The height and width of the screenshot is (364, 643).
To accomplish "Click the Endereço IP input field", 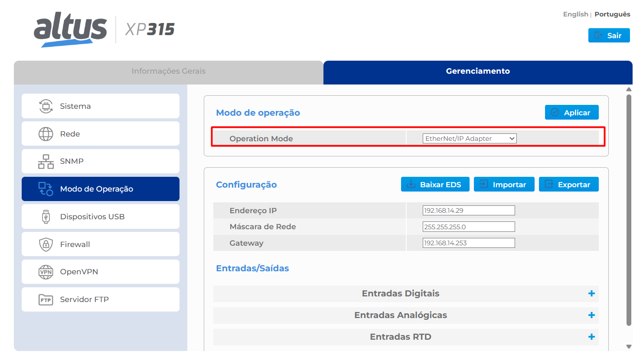I will pyautogui.click(x=469, y=211).
